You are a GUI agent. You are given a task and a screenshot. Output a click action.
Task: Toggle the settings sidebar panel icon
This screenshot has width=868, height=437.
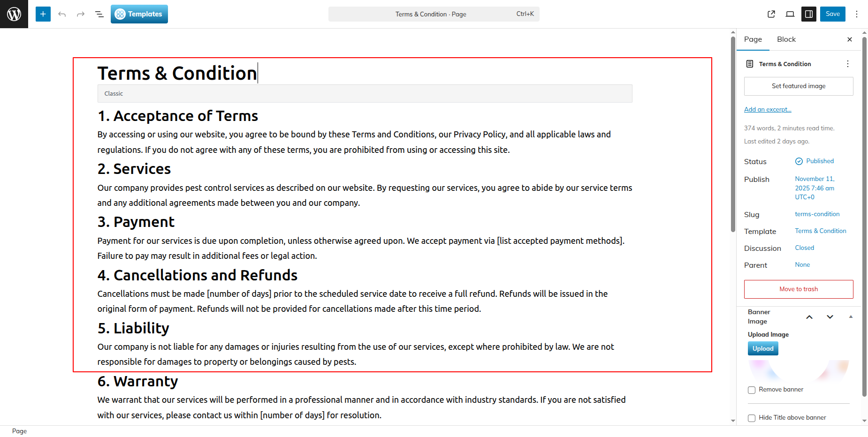[809, 14]
